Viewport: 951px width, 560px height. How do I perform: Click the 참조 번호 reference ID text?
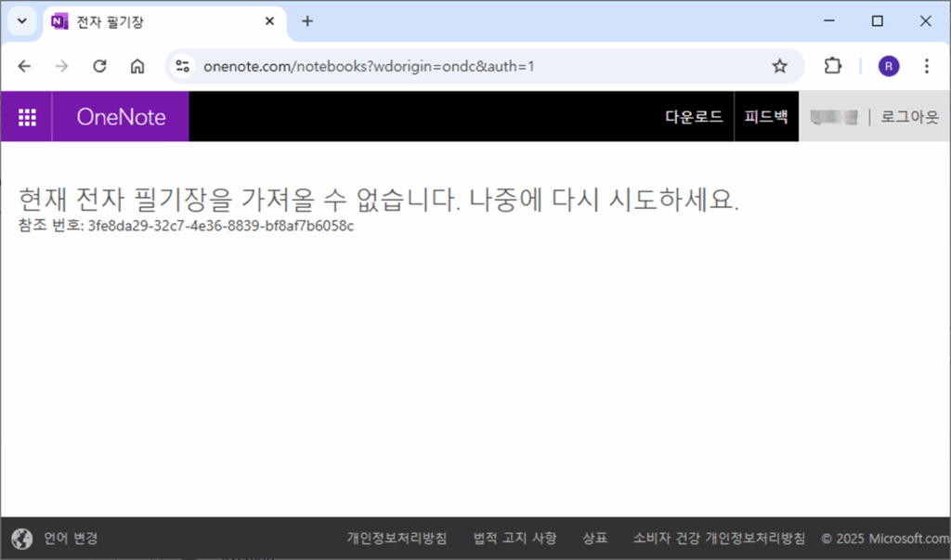[186, 226]
